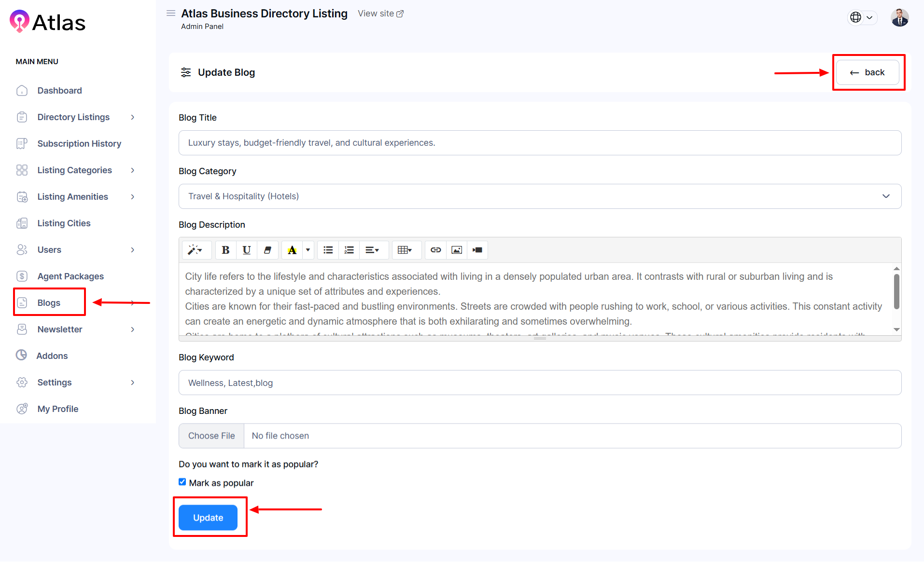Screen dimensions: 924x562
Task: Insert a link using the chain icon
Action: 435,250
